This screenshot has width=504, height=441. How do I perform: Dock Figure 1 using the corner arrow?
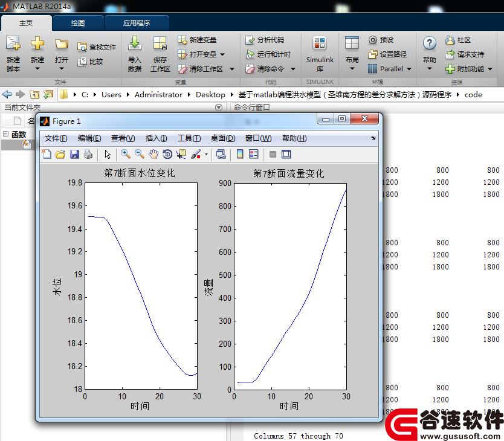point(373,138)
